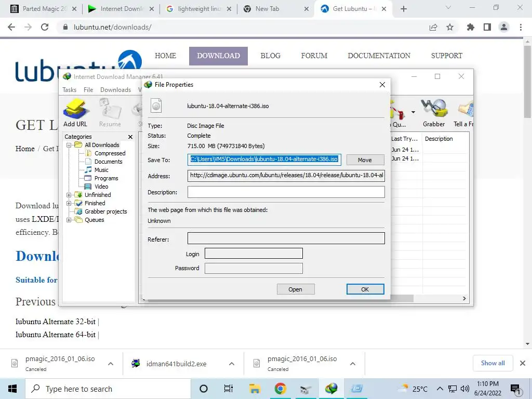This screenshot has height=399, width=532.
Task: Click DOCUMENTATION in lubuntu navigation
Action: coord(379,56)
